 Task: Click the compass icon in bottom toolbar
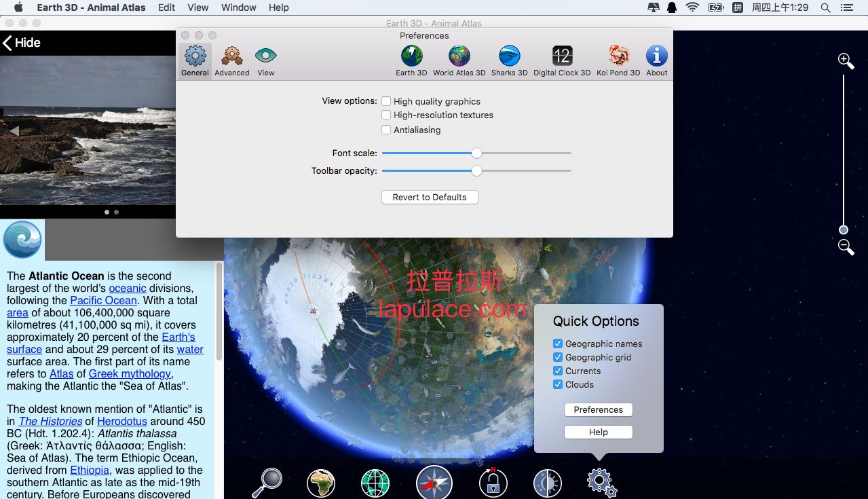[434, 483]
